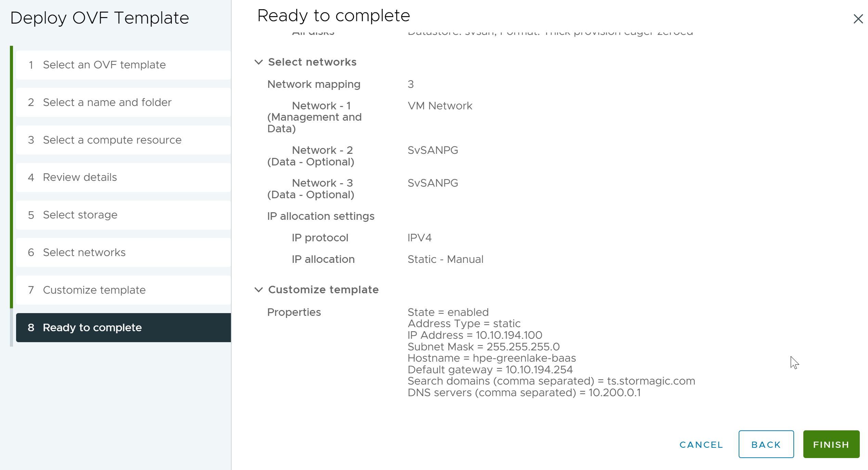Go to step 7 Customize template
This screenshot has width=868, height=470.
point(123,290)
